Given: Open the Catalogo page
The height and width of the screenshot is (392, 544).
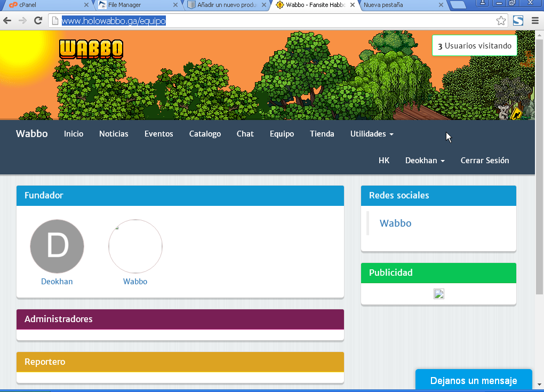Looking at the screenshot, I should (x=205, y=133).
